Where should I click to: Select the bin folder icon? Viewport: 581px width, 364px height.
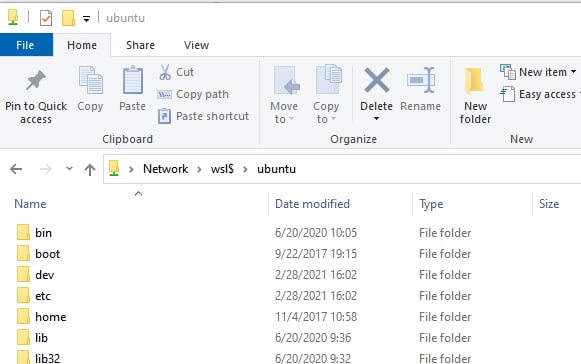pos(23,232)
